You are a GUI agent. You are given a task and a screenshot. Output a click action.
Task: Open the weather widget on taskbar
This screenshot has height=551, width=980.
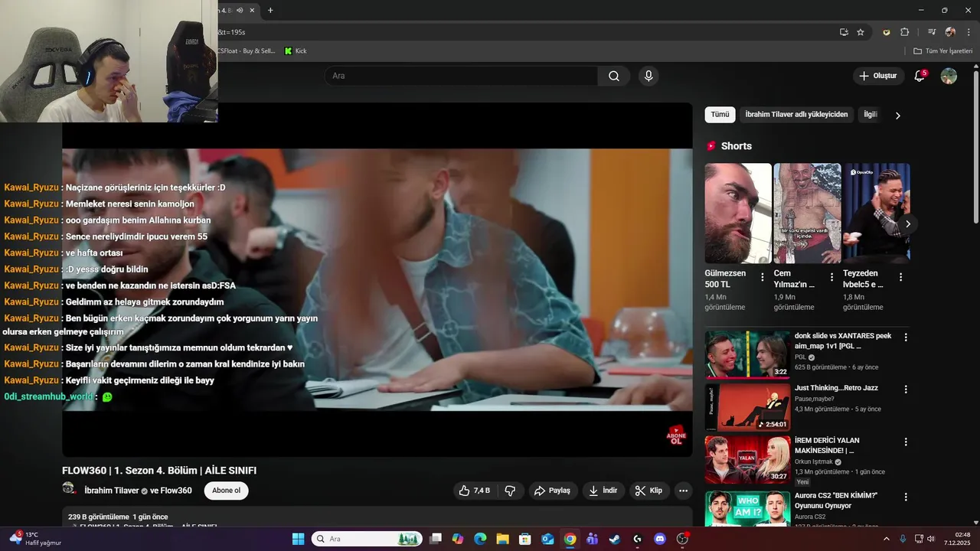36,539
